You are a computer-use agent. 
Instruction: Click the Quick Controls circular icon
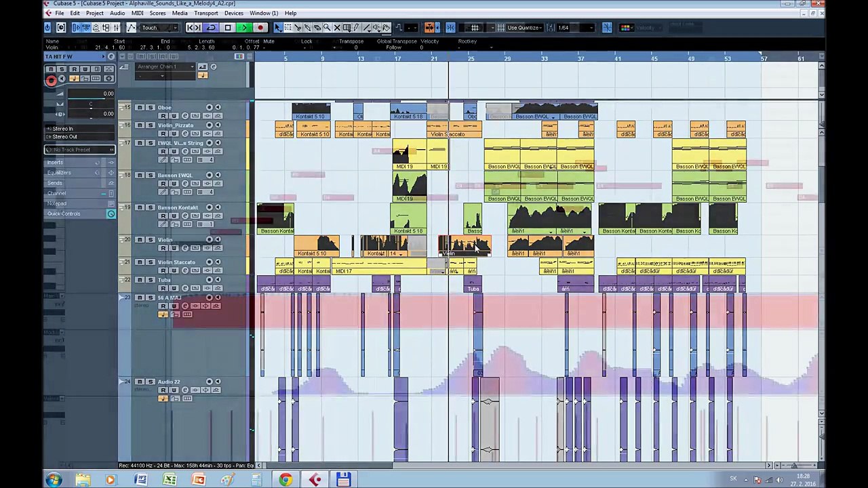(111, 214)
